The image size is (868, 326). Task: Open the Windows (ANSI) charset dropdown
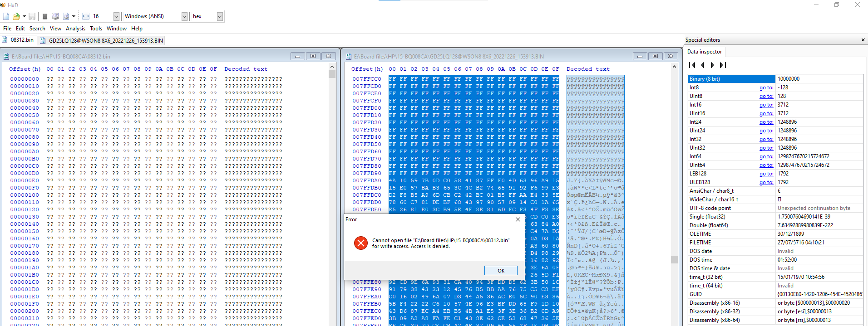[x=184, y=16]
